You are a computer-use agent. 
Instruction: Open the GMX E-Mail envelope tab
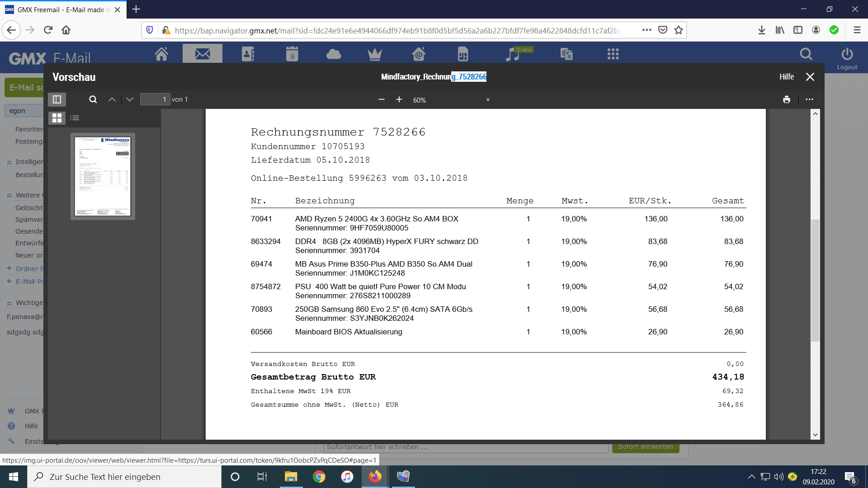202,54
